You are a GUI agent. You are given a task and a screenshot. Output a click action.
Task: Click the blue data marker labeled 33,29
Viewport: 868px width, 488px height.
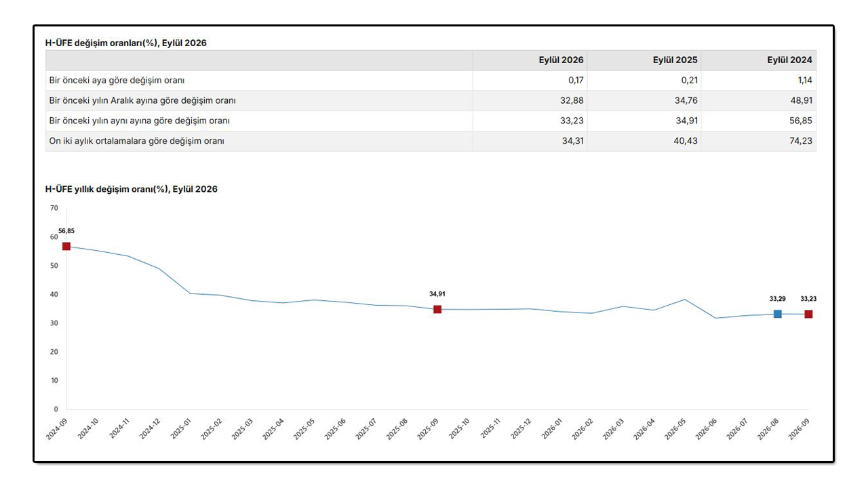click(x=778, y=314)
